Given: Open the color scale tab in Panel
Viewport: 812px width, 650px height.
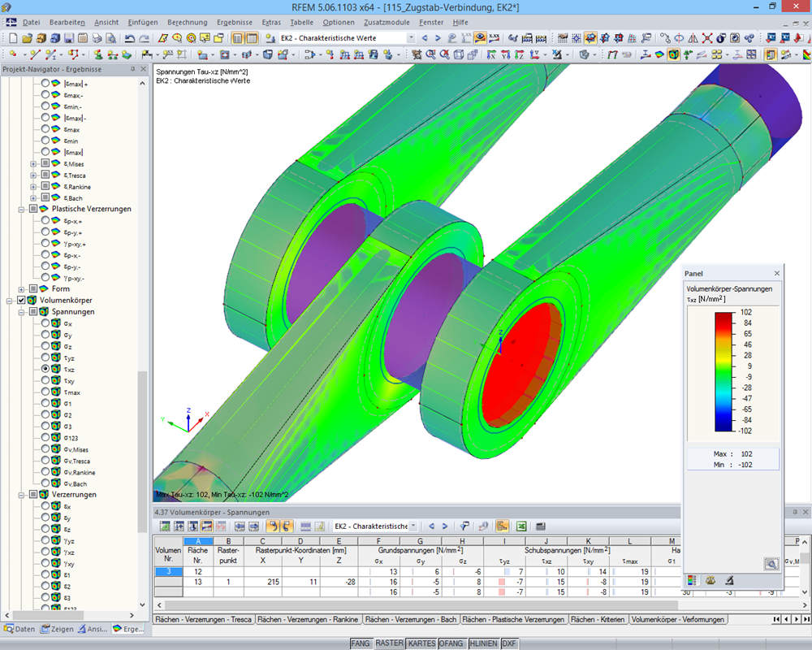Looking at the screenshot, I should [692, 580].
